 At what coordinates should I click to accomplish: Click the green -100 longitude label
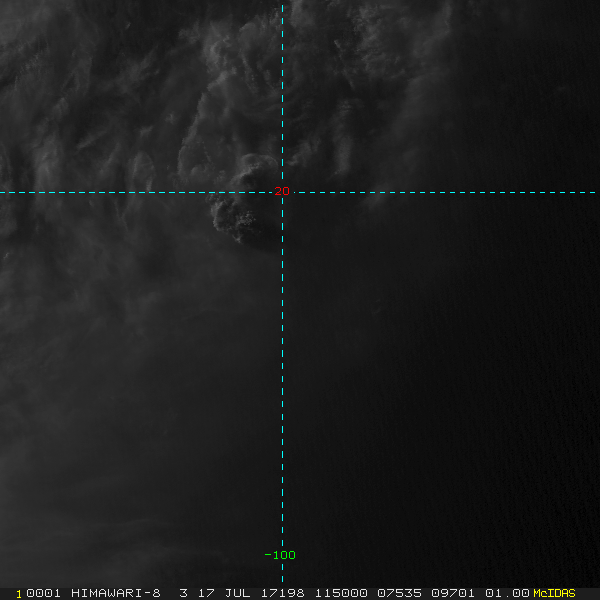[x=280, y=555]
